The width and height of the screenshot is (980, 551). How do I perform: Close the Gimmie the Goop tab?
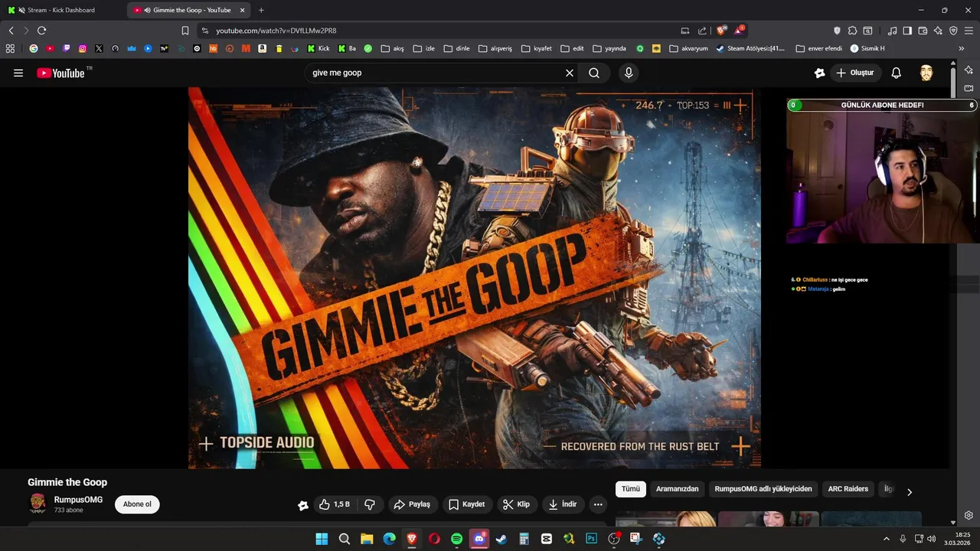pyautogui.click(x=242, y=10)
